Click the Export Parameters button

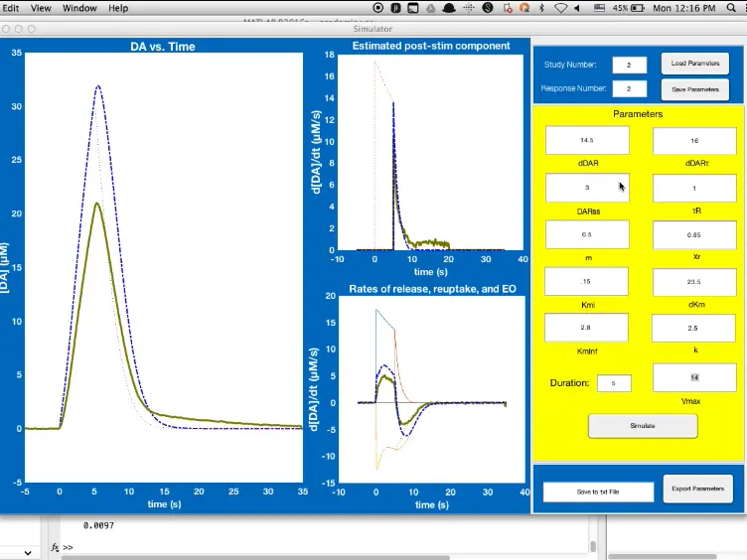698,489
